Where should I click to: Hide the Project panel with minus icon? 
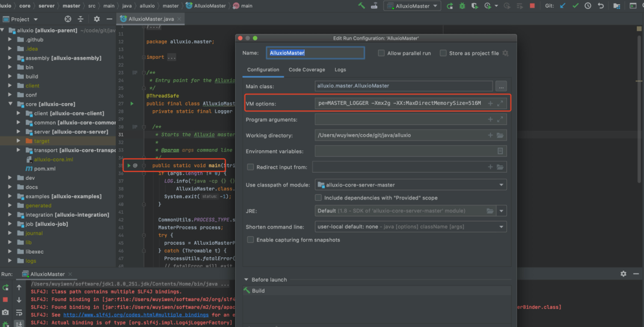109,19
